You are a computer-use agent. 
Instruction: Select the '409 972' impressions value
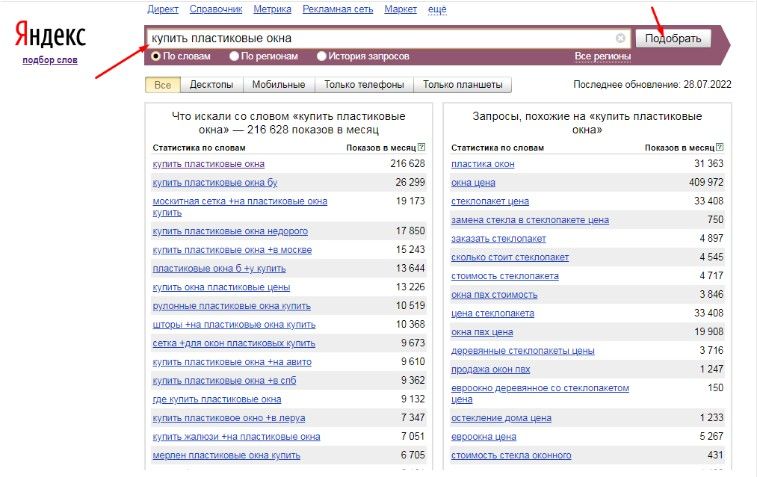tap(706, 182)
